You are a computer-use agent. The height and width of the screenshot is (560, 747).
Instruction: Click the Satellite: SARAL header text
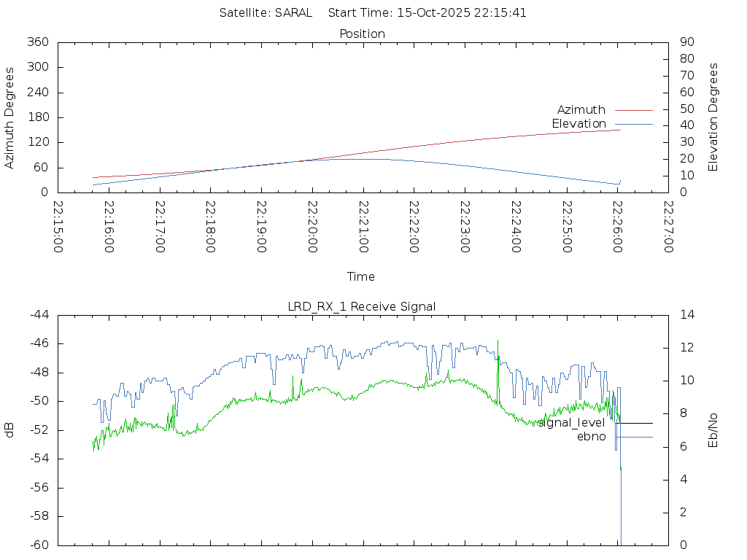266,13
